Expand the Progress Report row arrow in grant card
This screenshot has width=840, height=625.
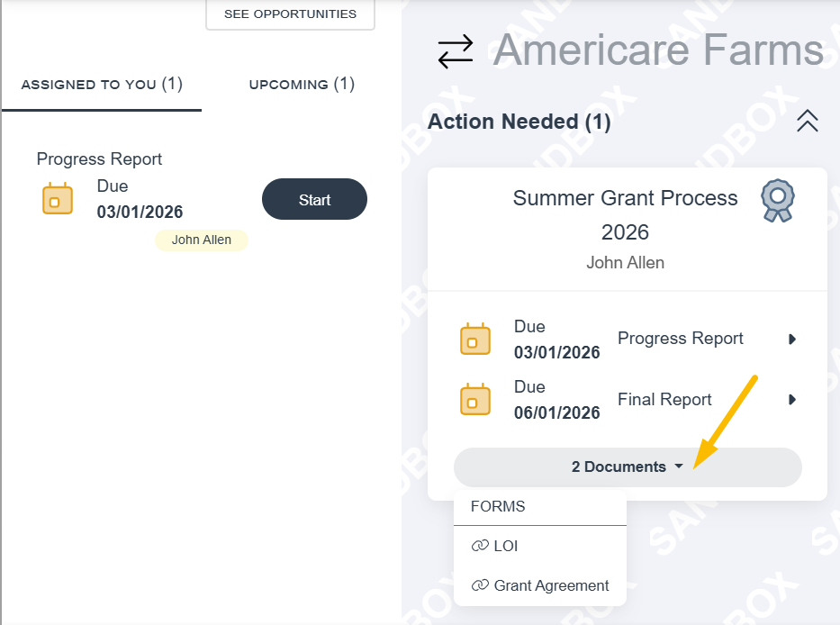[x=792, y=339]
